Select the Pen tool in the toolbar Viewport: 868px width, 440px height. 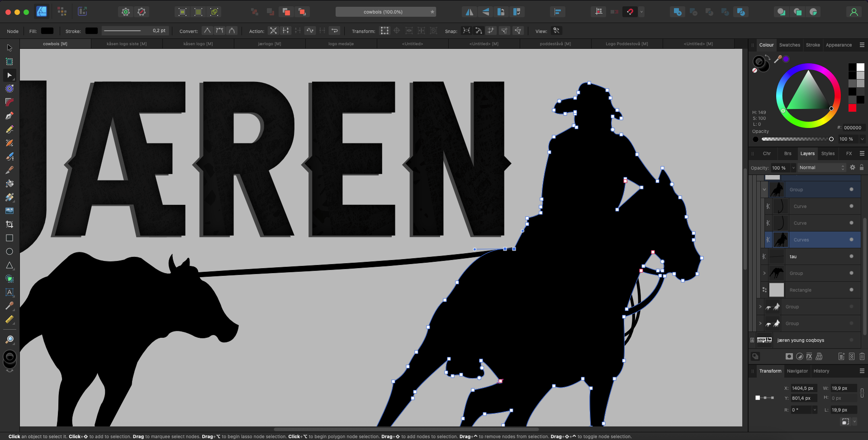tap(9, 116)
